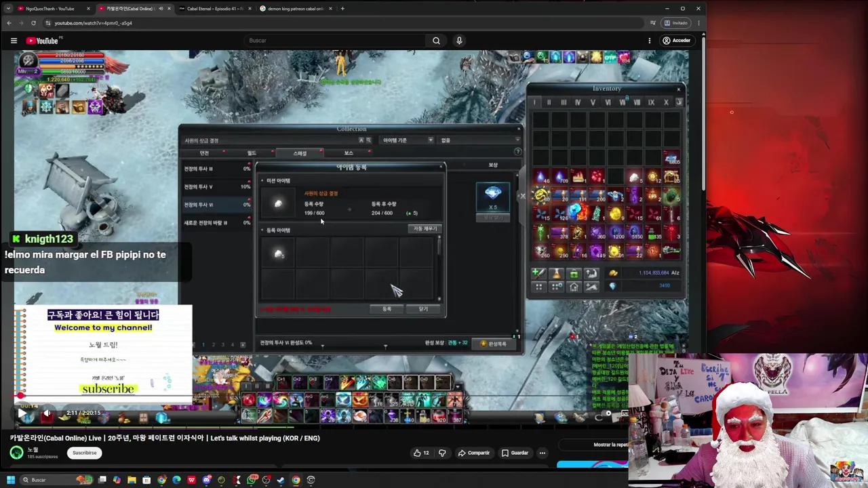Click the Suscribirse button
The image size is (868, 488).
[85, 453]
